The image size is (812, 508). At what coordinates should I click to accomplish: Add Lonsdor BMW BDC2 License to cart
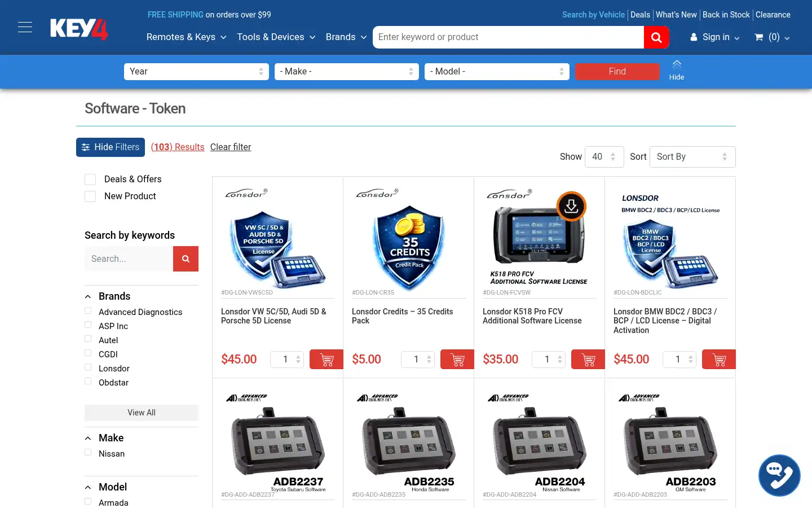tap(719, 360)
